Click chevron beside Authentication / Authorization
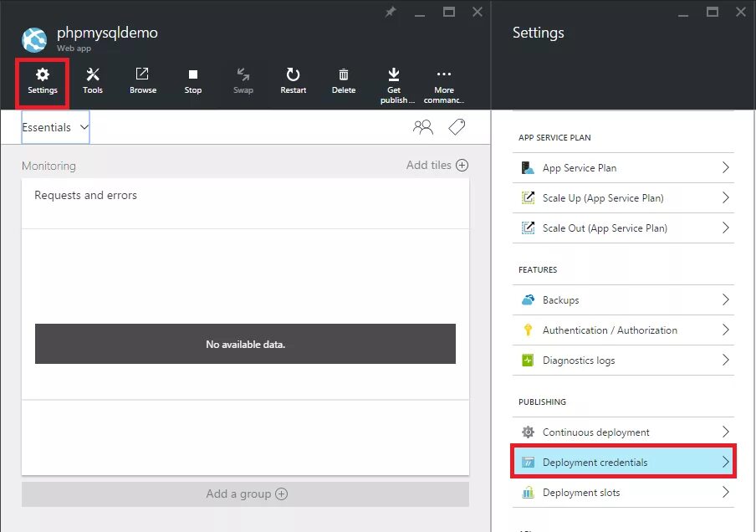756x532 pixels. pyautogui.click(x=726, y=330)
